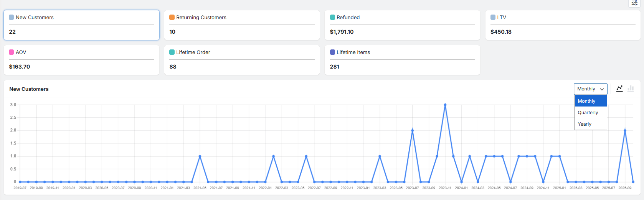644x200 pixels.
Task: Click the teal Refunded card icon
Action: [332, 17]
